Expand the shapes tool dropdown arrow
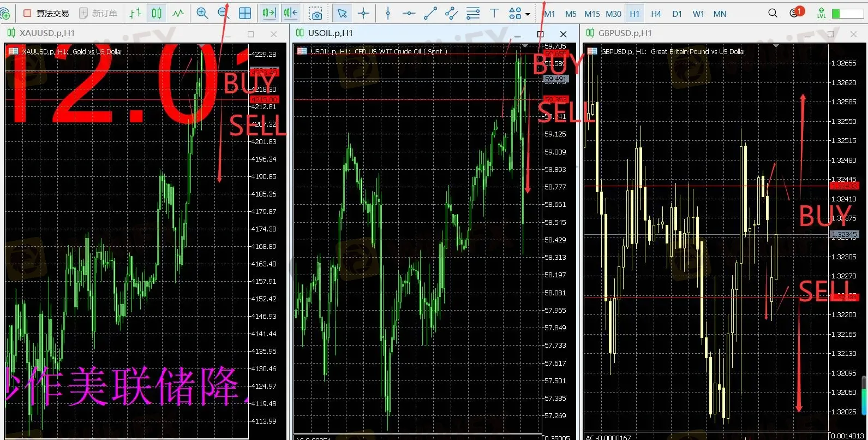The image size is (868, 440). coord(528,14)
